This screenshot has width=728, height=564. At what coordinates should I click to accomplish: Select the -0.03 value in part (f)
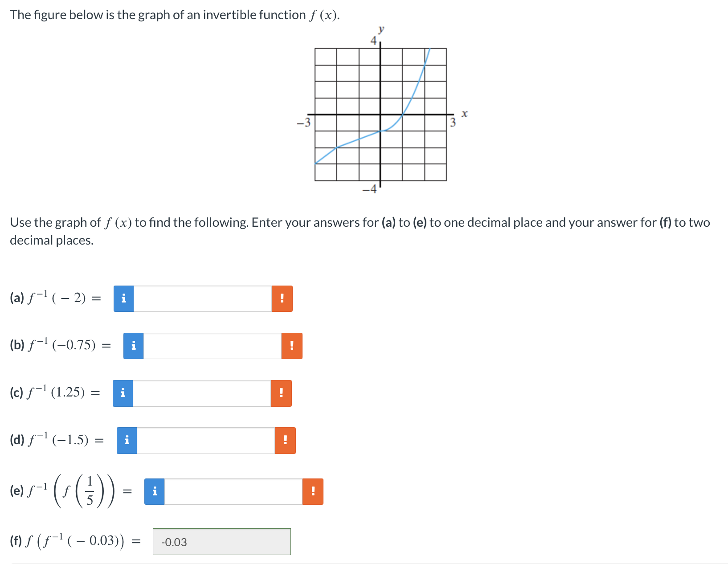[x=173, y=543]
